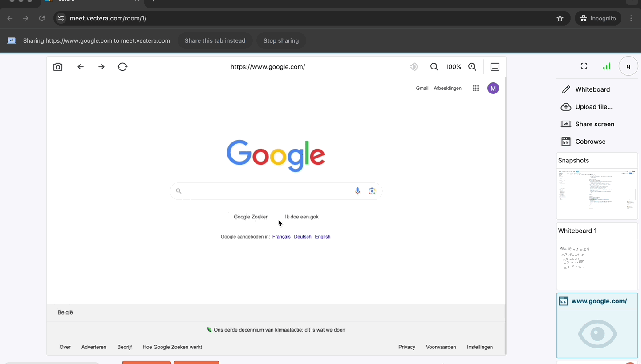This screenshot has width=641, height=364.
Task: Check the connection quality bars icon
Action: [x=606, y=66]
